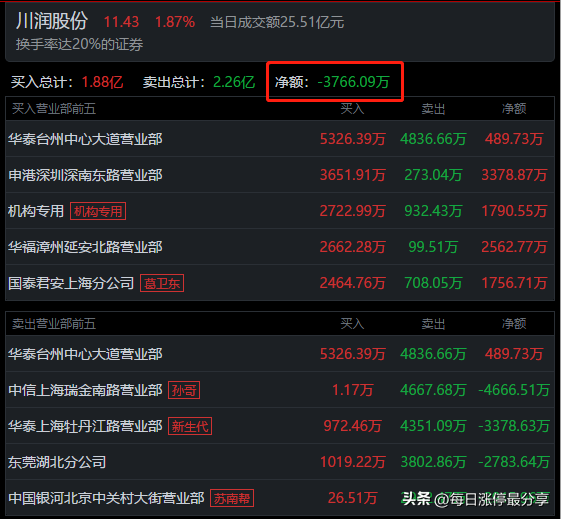The height and width of the screenshot is (519, 562).
Task: Click the 苏南帮 tag label
Action: (x=232, y=498)
